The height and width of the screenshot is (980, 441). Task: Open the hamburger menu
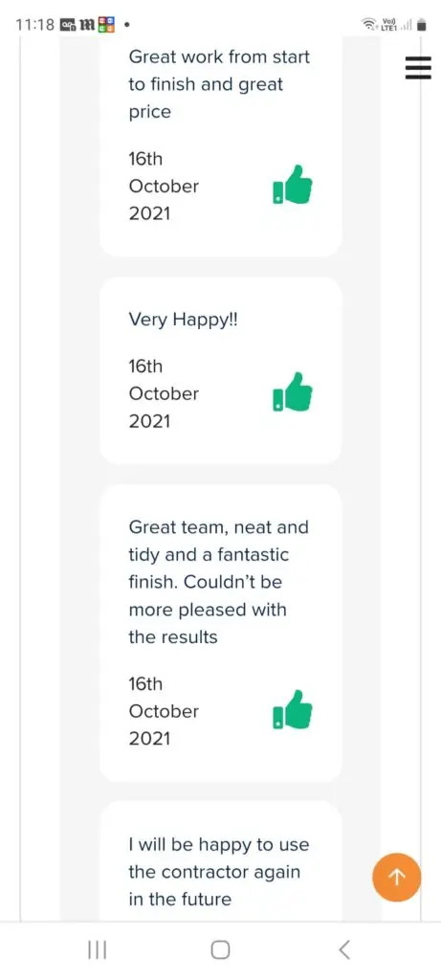point(418,68)
